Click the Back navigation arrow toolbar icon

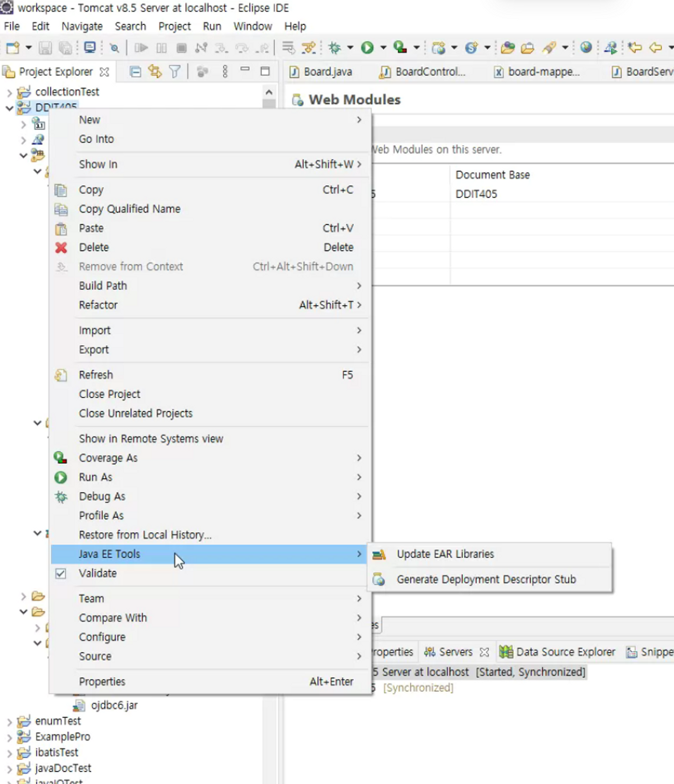[x=655, y=48]
